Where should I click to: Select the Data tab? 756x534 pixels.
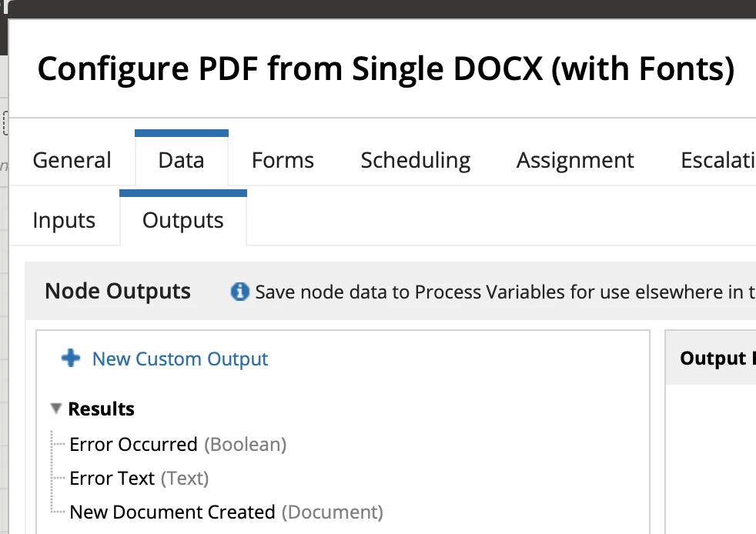tap(181, 160)
